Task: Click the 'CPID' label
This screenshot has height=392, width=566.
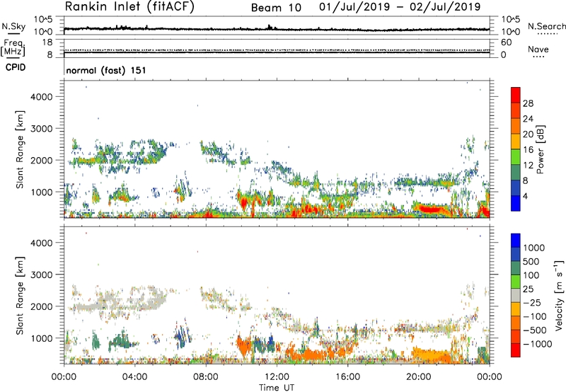Action: coord(16,67)
